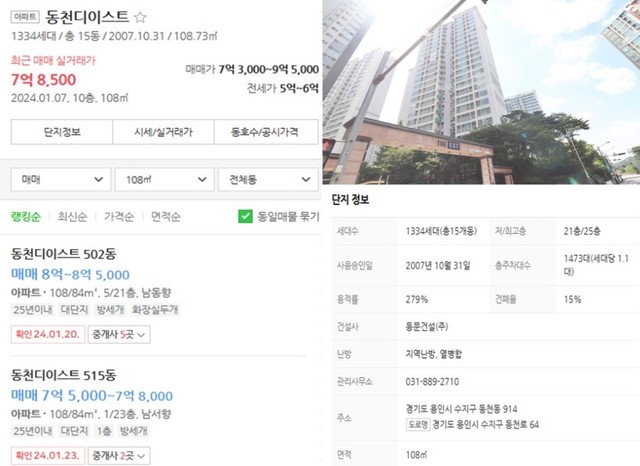This screenshot has height=466, width=640.
Task: Open the 전체동 building dropdown
Action: point(268,180)
